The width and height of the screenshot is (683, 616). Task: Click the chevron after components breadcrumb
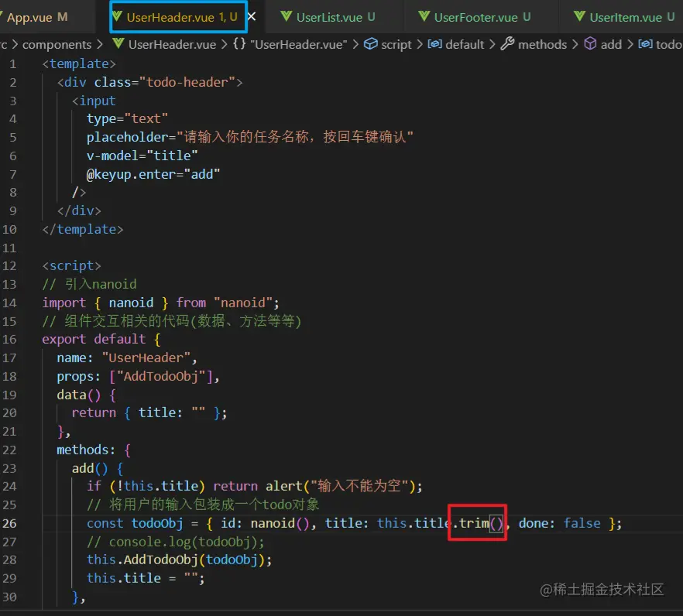100,44
